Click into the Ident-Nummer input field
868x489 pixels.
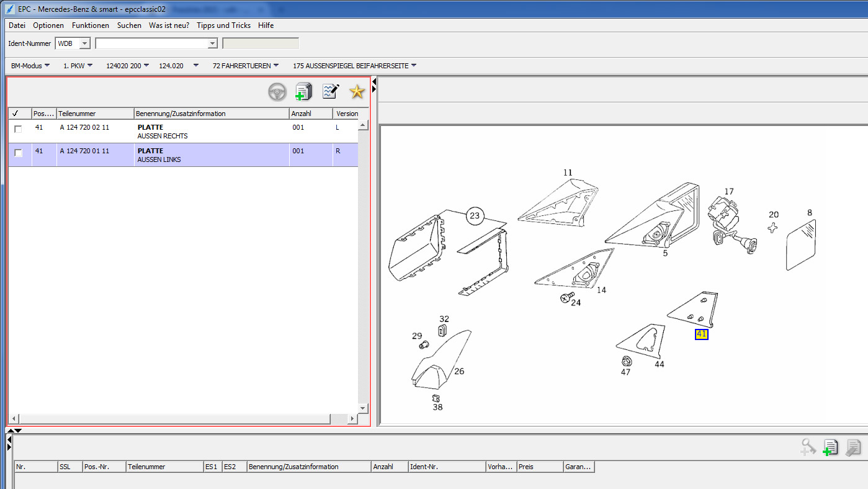pos(151,43)
